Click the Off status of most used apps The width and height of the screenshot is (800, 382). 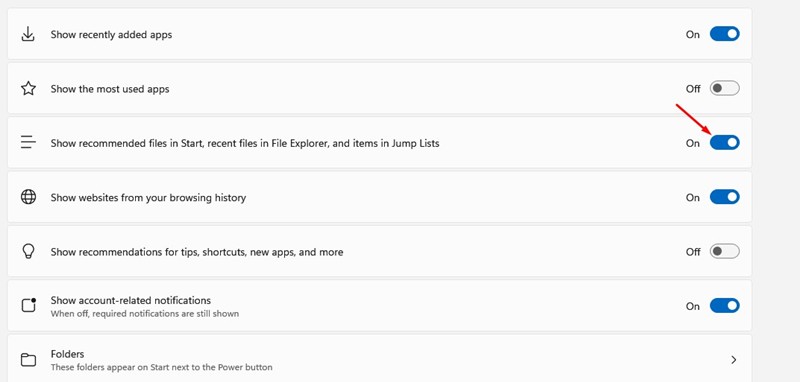tap(693, 89)
